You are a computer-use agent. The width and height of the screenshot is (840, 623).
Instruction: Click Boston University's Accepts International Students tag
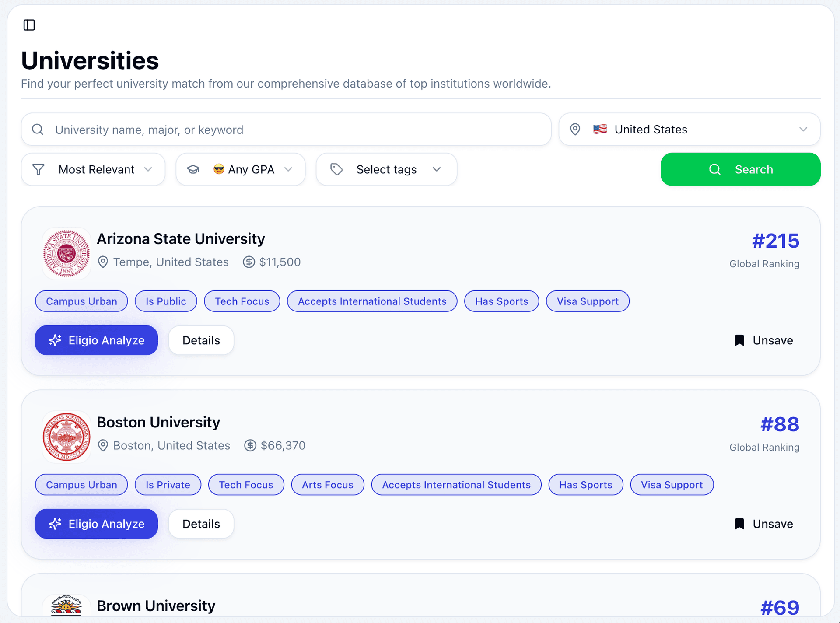[456, 485]
